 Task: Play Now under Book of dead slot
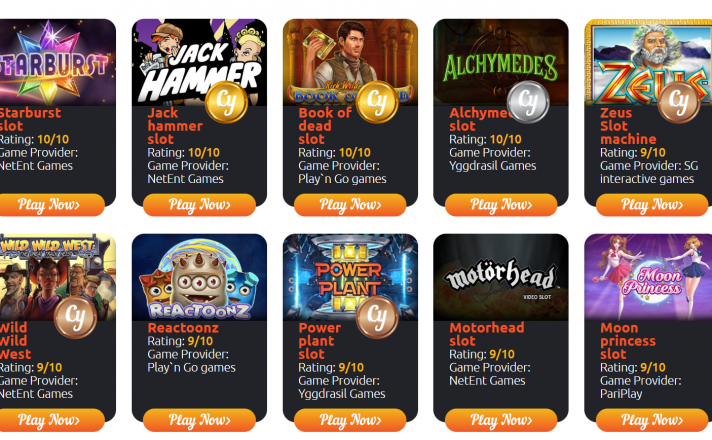350,205
